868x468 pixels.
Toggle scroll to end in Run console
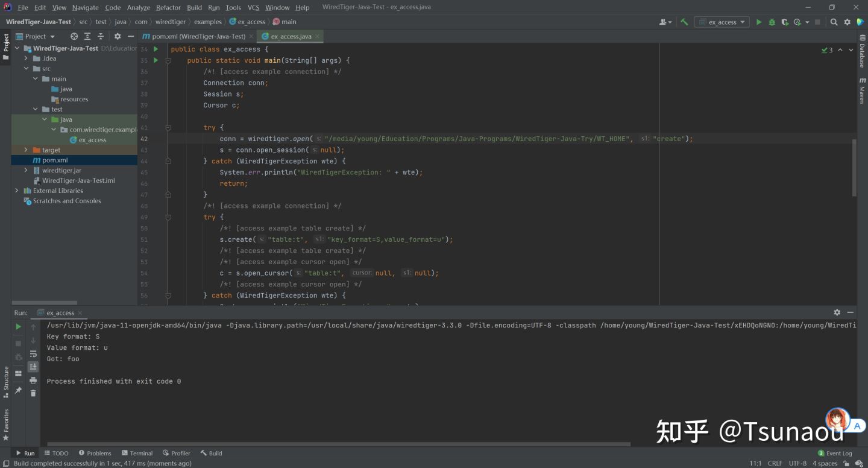pos(33,367)
